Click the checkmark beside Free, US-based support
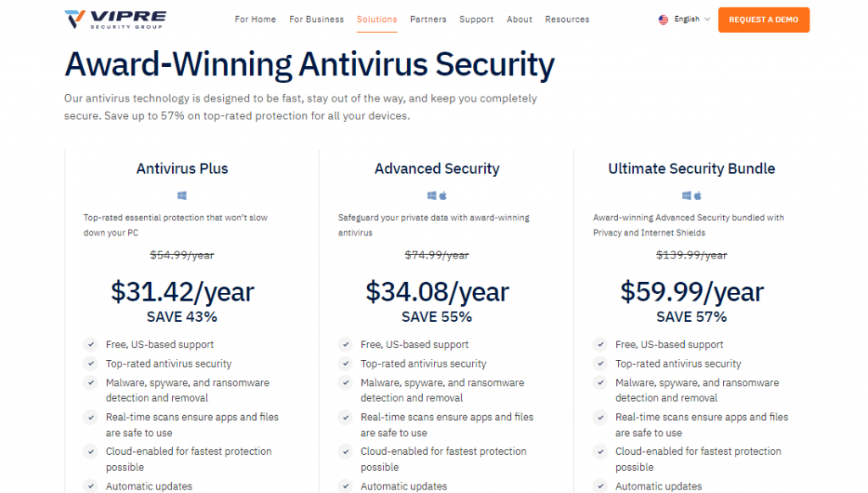The height and width of the screenshot is (493, 868). coord(91,345)
